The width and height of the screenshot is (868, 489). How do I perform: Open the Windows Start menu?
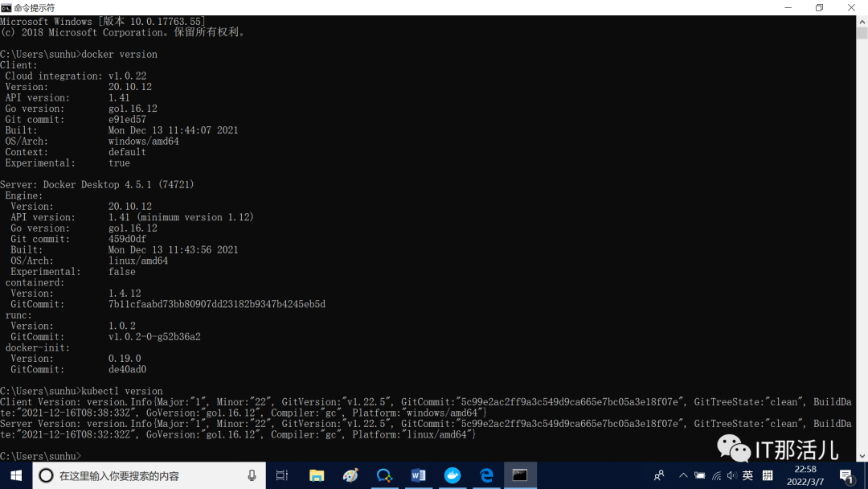pyautogui.click(x=16, y=475)
